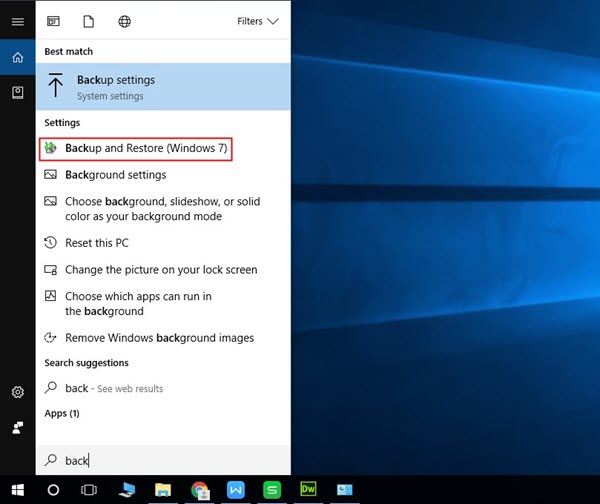Click the Background settings picture icon
The image size is (600, 504).
click(x=51, y=175)
